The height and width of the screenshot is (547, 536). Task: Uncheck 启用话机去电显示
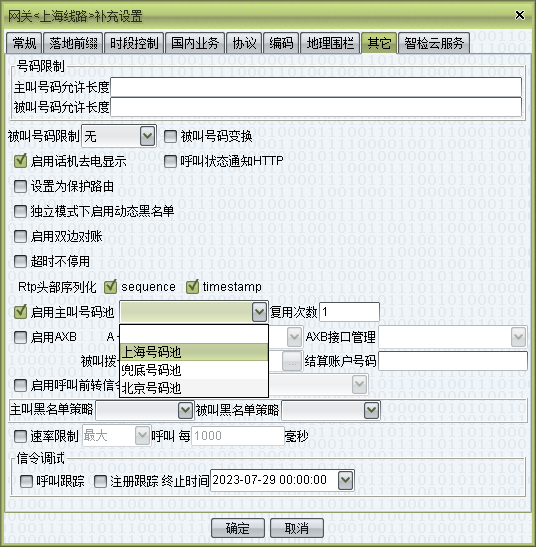coord(20,161)
